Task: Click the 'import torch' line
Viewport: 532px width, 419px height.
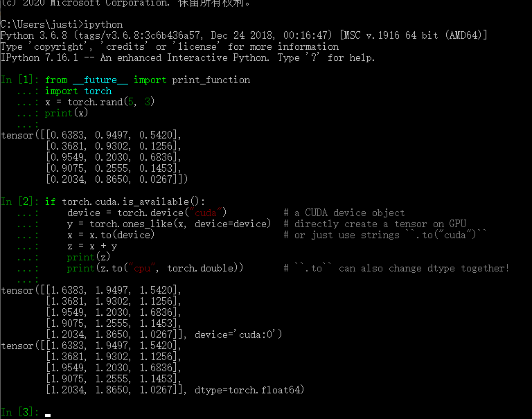Action: [78, 91]
